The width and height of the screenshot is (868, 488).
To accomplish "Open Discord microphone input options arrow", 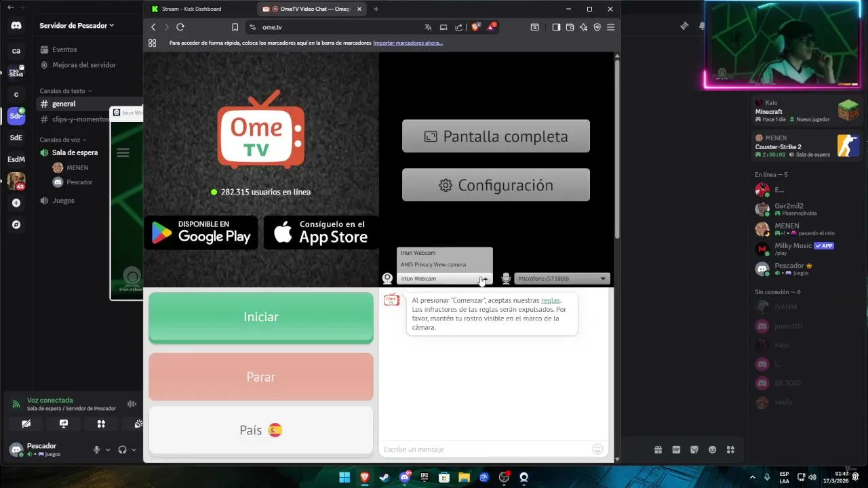I will click(108, 449).
